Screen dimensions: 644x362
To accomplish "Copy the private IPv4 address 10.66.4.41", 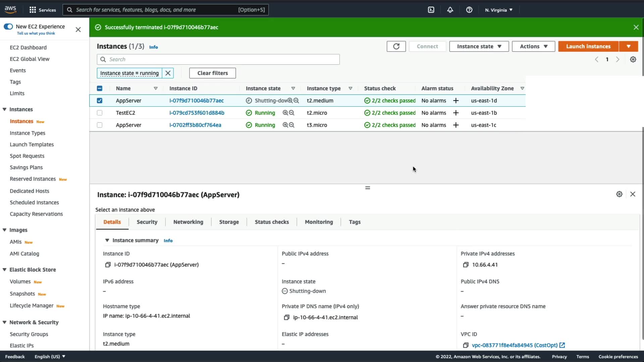I will coord(466,265).
